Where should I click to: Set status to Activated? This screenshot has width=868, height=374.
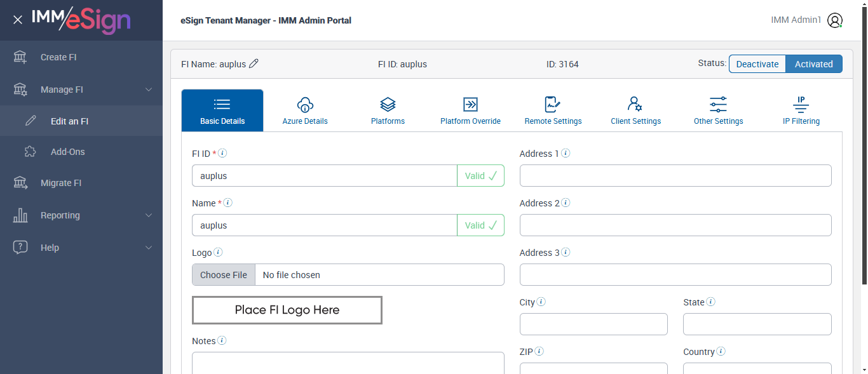tap(813, 64)
